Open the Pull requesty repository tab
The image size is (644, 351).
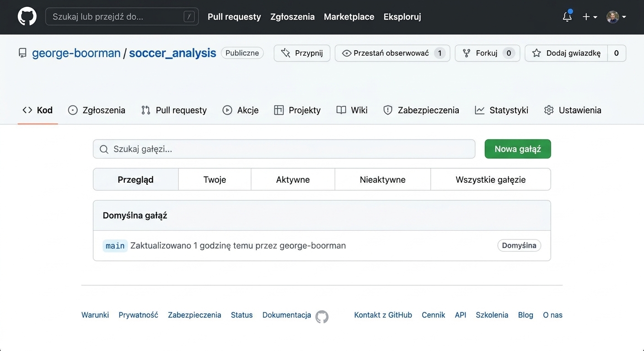tap(174, 110)
